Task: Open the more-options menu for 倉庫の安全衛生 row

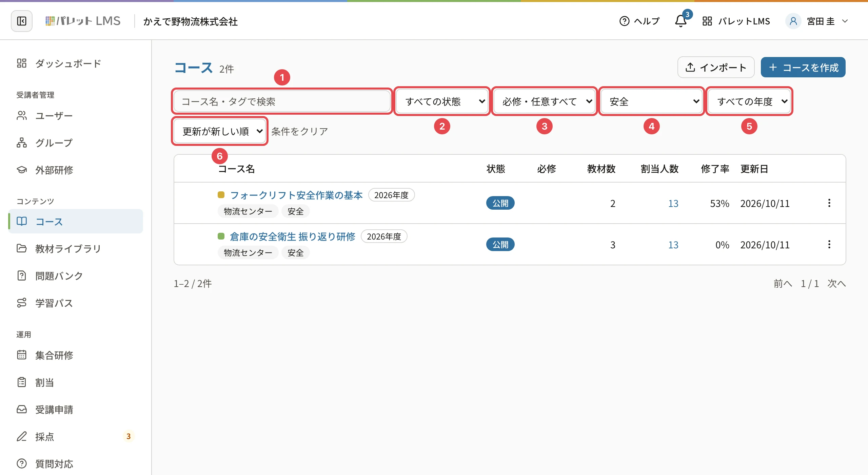Action: click(x=829, y=244)
